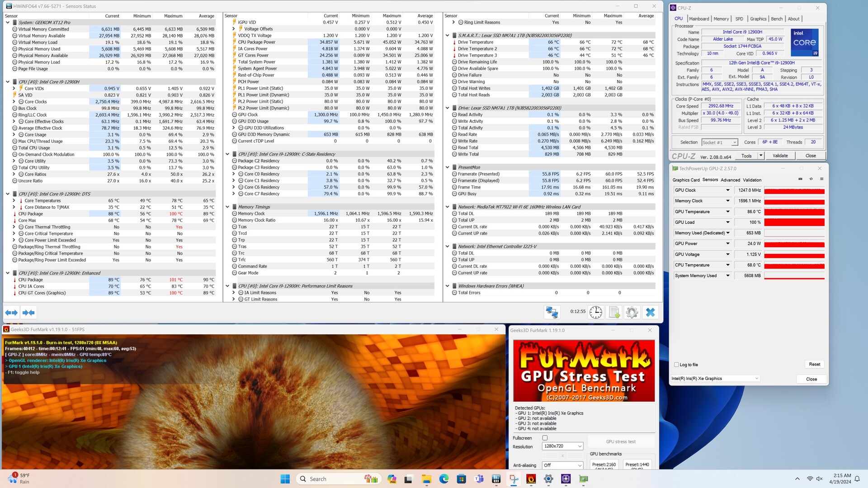This screenshot has height=488, width=868.
Task: Click Validate button in CPU-Z
Action: (780, 156)
